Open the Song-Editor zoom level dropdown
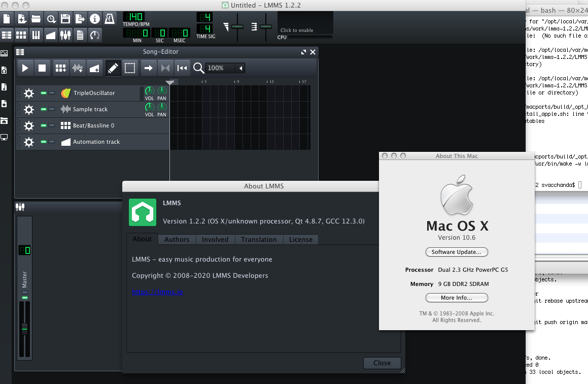The image size is (588, 384). [241, 68]
